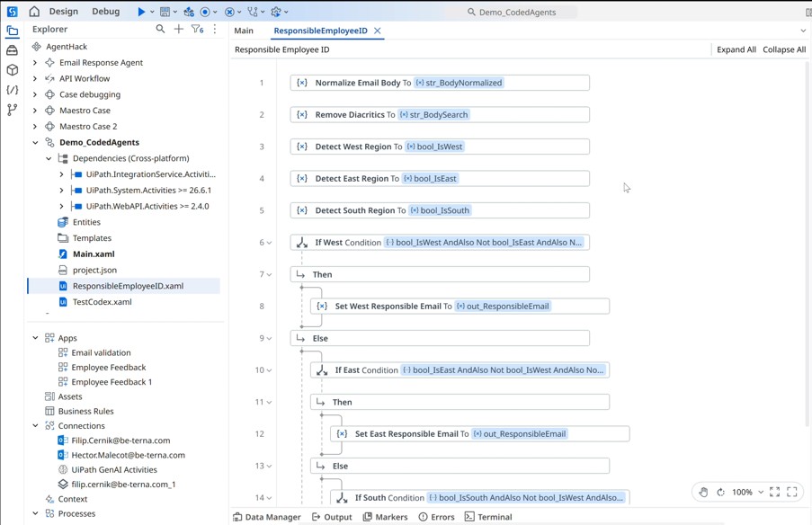Select the Business Rules item
This screenshot has height=525, width=812.
tap(85, 411)
